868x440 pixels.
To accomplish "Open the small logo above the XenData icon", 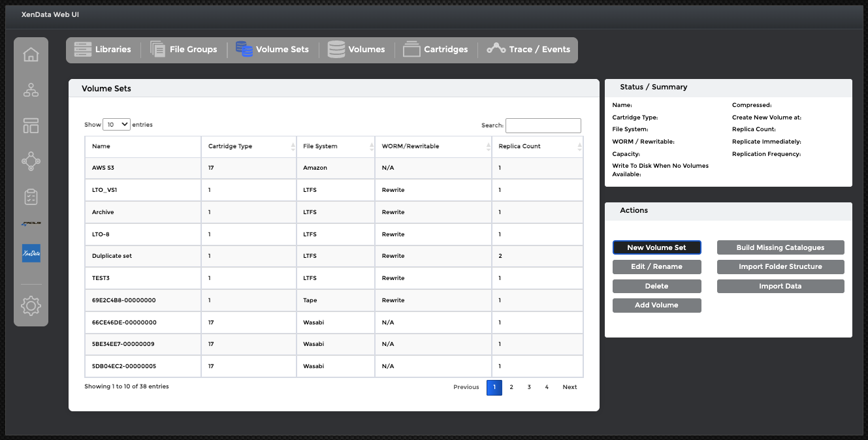I will (31, 224).
